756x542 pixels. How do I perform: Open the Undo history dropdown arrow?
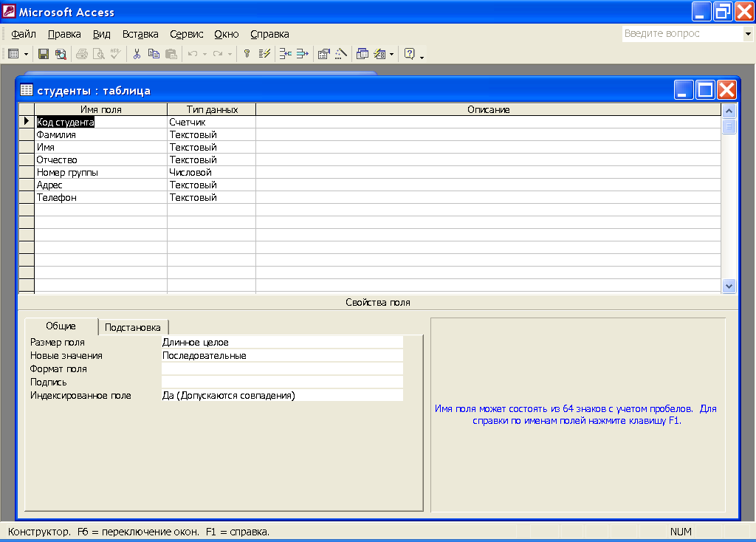point(205,54)
